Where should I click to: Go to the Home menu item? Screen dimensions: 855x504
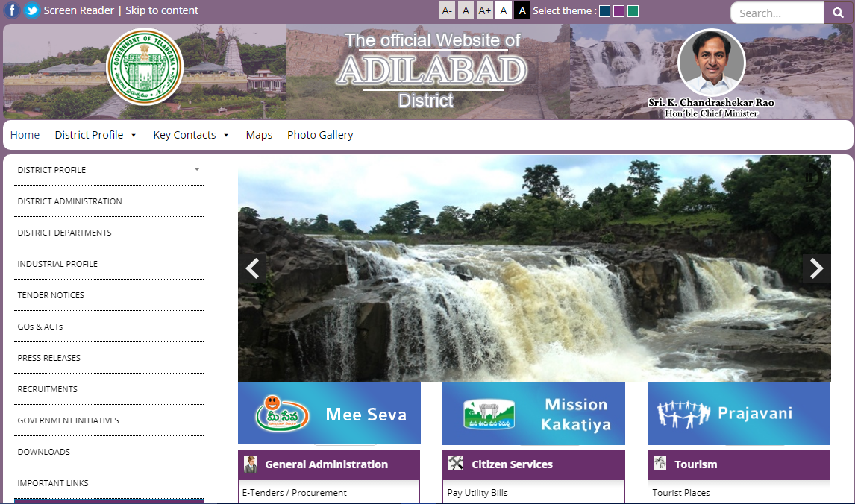tap(25, 135)
